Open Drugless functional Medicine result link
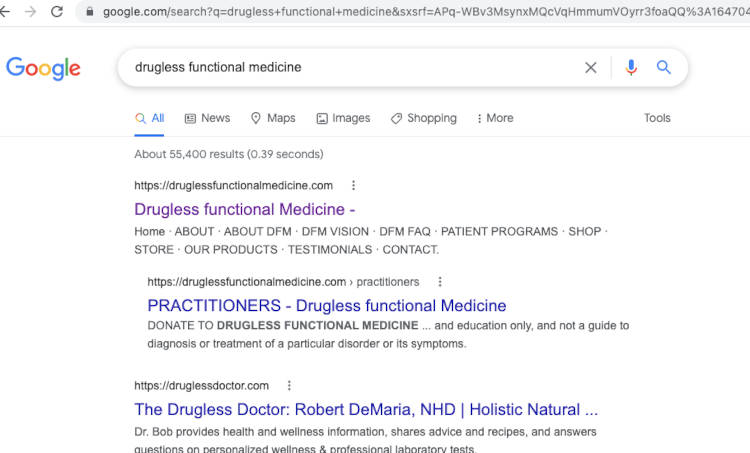The width and height of the screenshot is (750, 453). tap(244, 210)
